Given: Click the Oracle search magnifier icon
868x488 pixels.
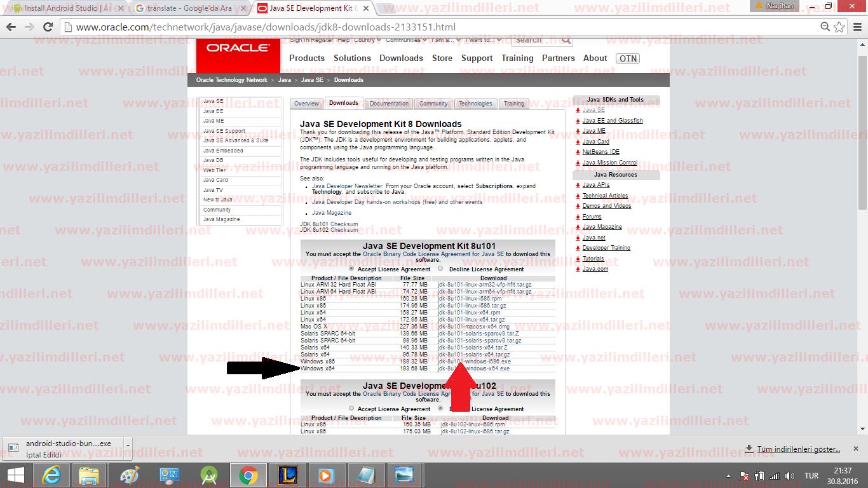Looking at the screenshot, I should [566, 41].
